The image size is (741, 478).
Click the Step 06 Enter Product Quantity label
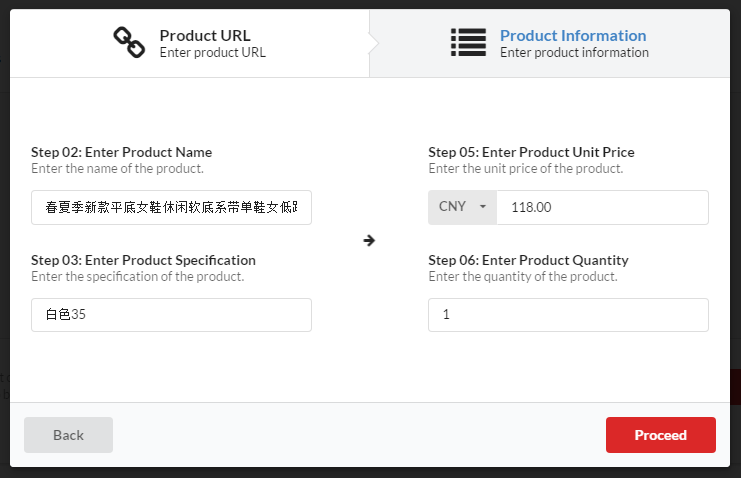pyautogui.click(x=528, y=260)
